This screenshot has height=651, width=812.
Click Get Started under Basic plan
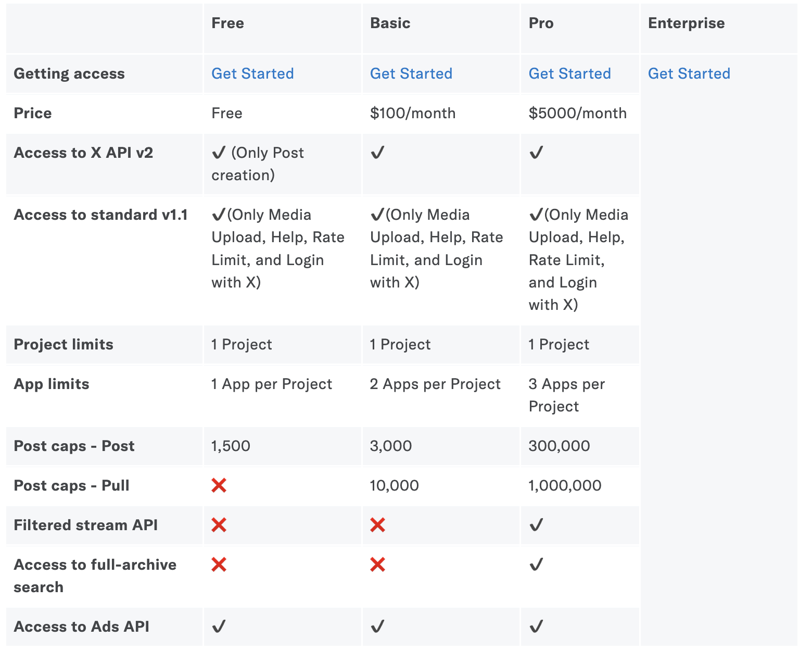coord(411,73)
